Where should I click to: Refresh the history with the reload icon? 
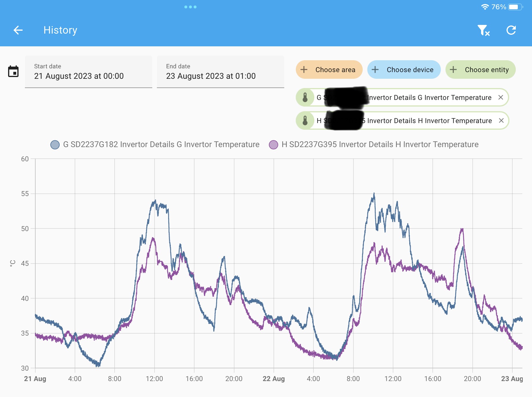coord(511,30)
